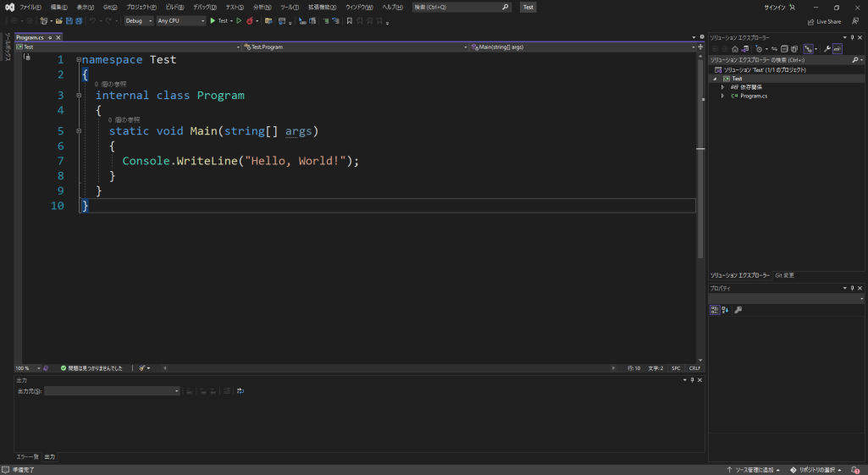
Task: Toggle word wrap icon in Output panel
Action: point(240,391)
